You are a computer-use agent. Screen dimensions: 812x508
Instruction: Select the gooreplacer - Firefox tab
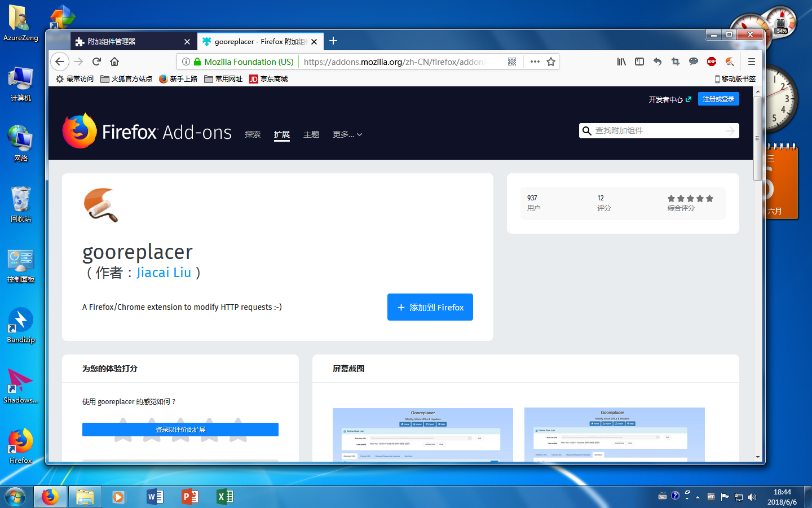coord(260,42)
